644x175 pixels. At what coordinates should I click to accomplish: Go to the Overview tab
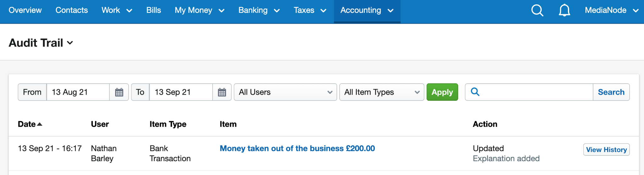point(25,10)
